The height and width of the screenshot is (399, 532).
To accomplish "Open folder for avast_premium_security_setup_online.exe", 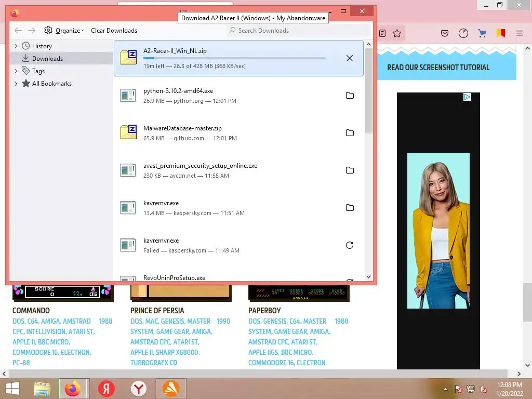I will pyautogui.click(x=350, y=170).
